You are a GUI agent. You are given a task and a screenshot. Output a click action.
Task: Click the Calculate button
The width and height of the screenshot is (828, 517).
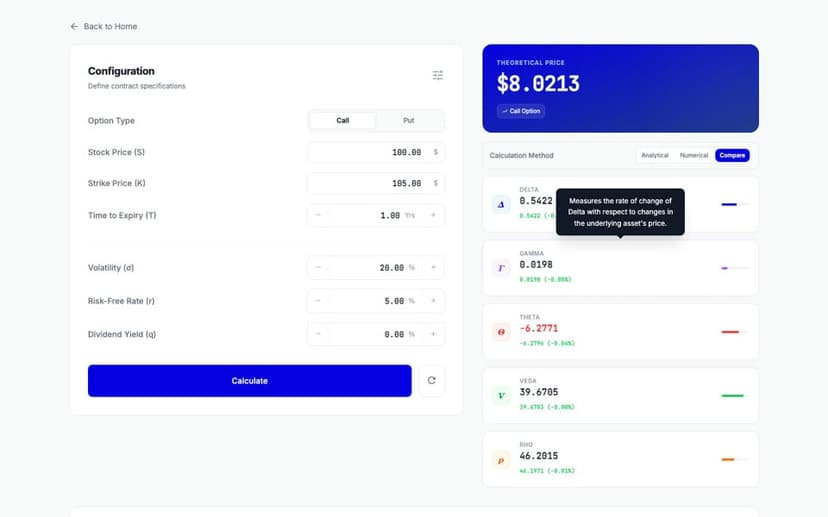pos(250,381)
